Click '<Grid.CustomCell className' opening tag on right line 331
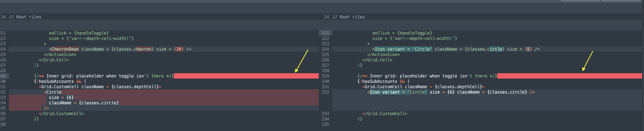644x131 pixels. 424,87
